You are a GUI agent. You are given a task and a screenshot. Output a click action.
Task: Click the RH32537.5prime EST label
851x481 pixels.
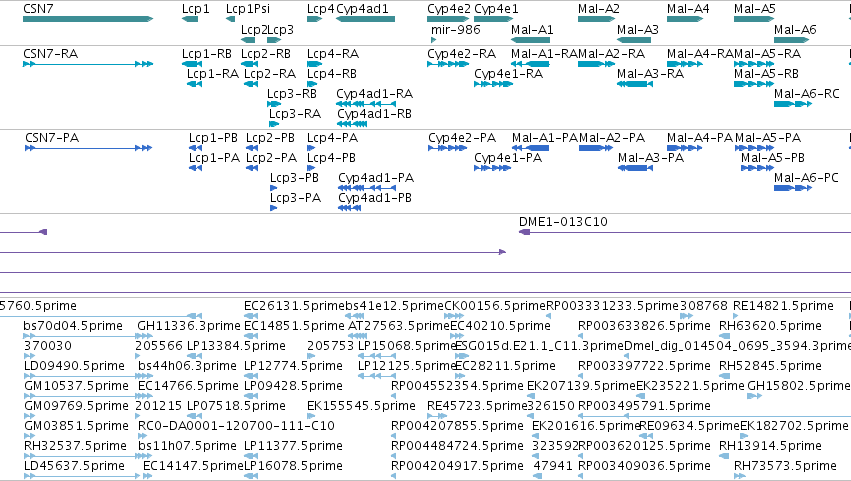75,446
